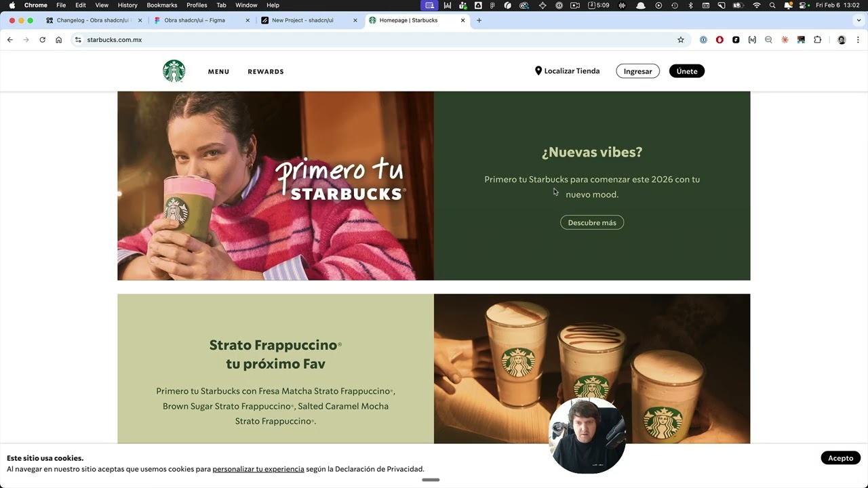The height and width of the screenshot is (488, 868).
Task: Open the File menu
Action: pos(61,5)
